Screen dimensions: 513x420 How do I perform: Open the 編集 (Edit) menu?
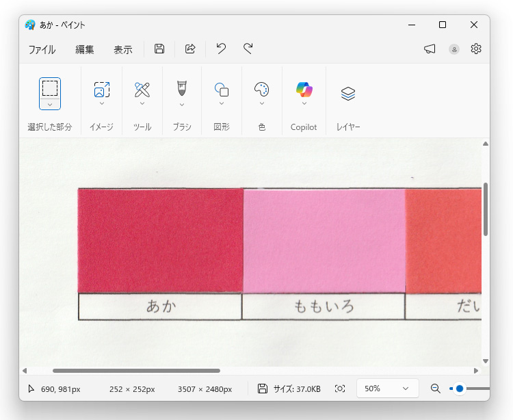85,49
